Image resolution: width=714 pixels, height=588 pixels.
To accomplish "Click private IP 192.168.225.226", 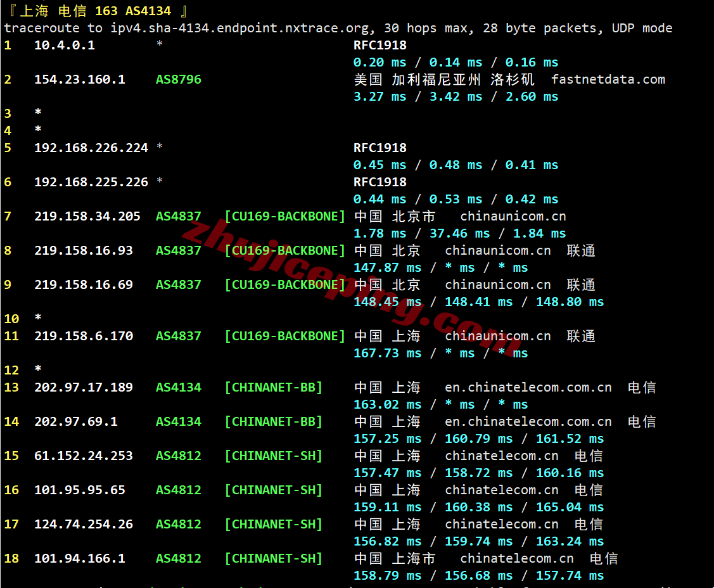I will (x=91, y=182).
